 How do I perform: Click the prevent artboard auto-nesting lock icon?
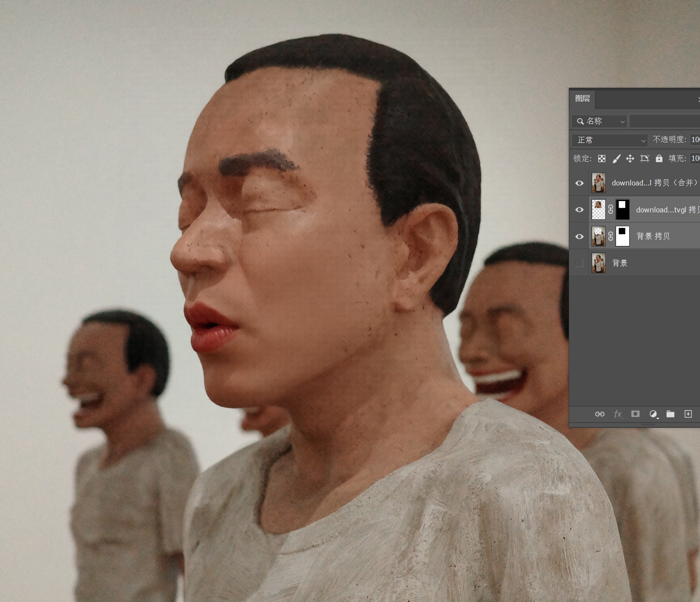(x=644, y=159)
